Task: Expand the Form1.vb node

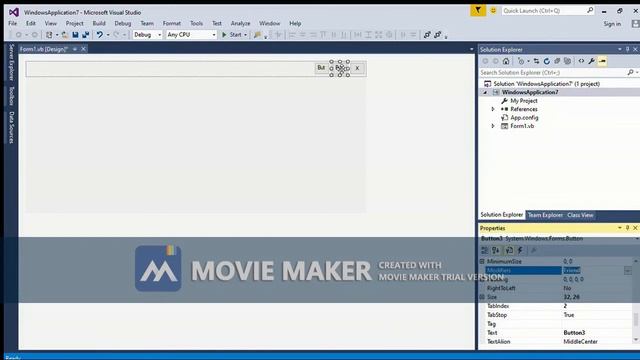Action: [493, 126]
